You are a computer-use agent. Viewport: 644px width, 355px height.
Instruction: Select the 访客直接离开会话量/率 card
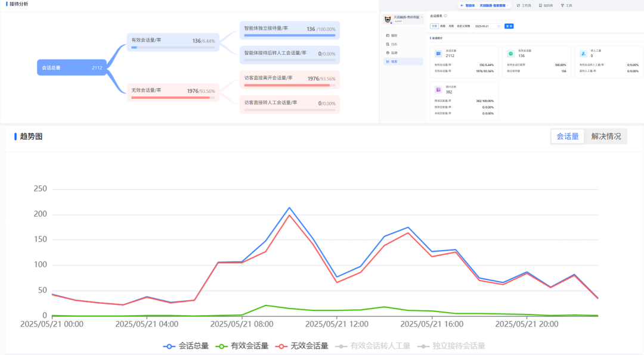(290, 80)
